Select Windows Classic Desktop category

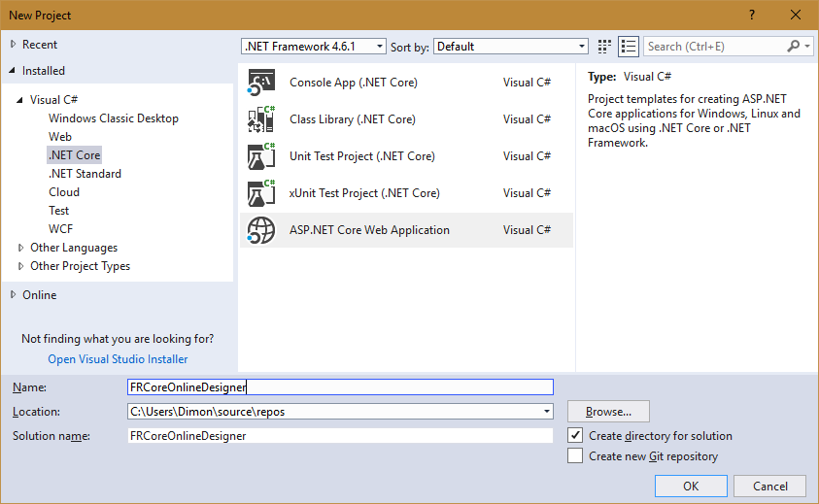[x=114, y=118]
